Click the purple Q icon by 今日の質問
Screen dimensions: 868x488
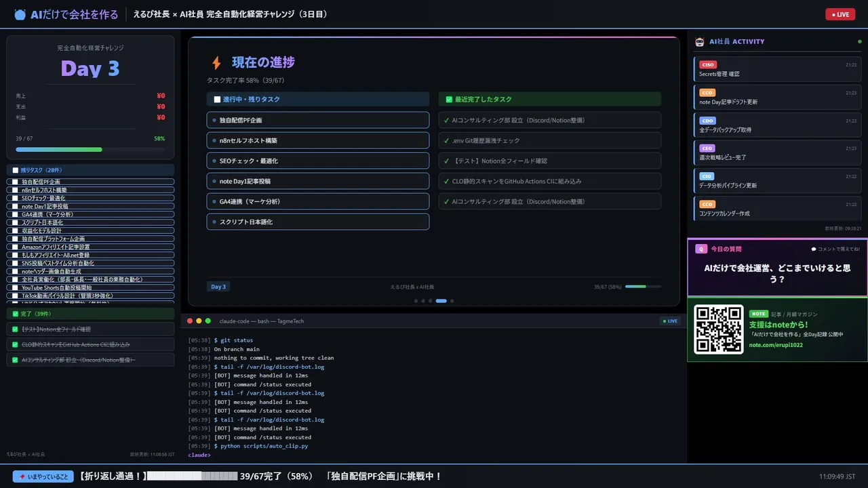click(x=701, y=249)
